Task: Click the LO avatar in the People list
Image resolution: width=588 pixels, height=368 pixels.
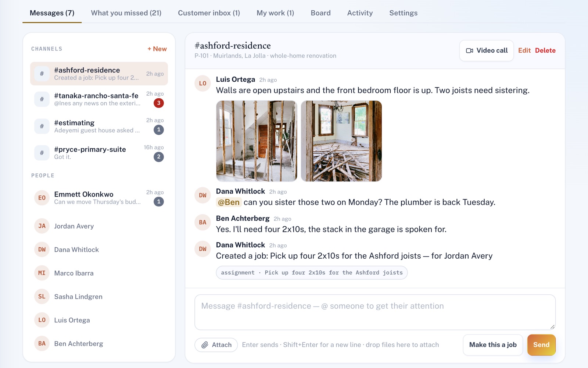Action: click(x=42, y=320)
